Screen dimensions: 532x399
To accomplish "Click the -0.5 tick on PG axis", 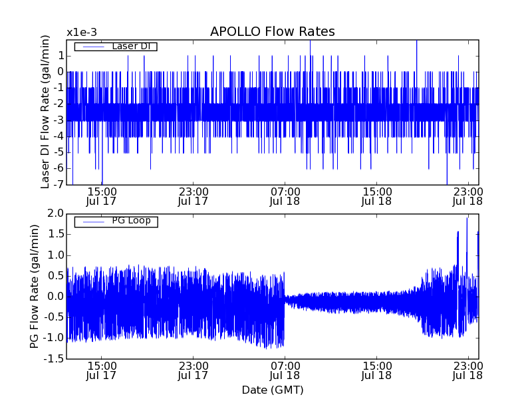I will point(54,317).
